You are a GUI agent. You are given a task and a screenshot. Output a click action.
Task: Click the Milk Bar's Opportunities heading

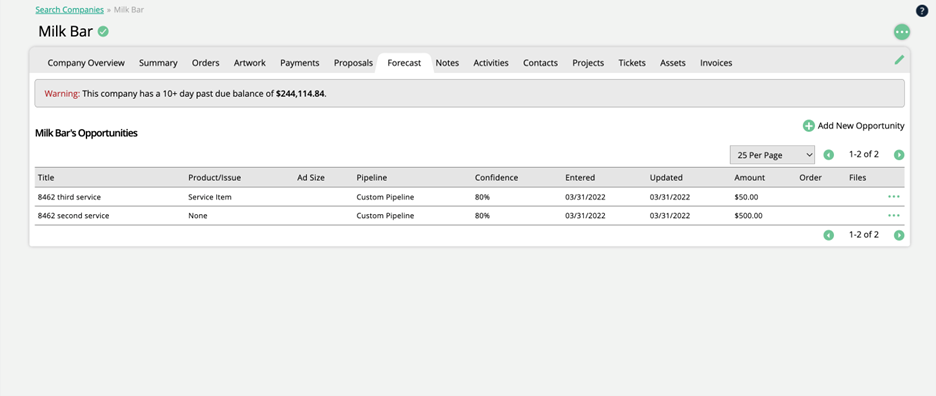pos(87,133)
